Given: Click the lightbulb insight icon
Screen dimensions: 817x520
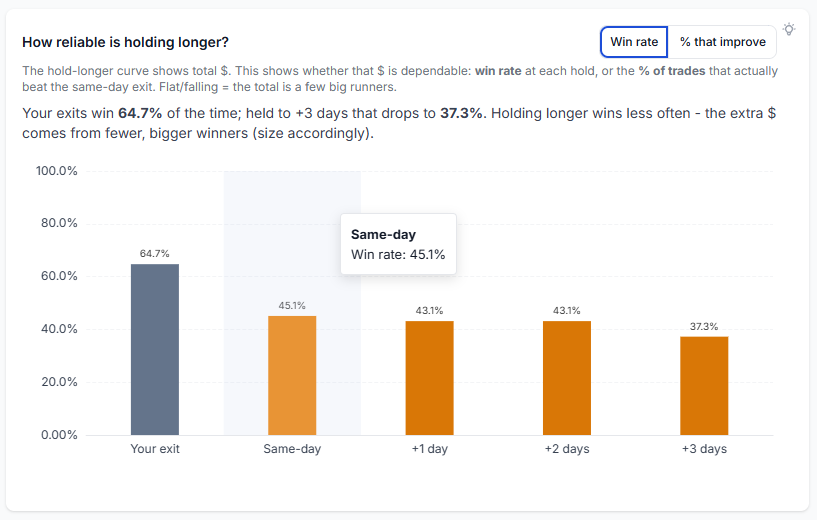Looking at the screenshot, I should pos(789,29).
